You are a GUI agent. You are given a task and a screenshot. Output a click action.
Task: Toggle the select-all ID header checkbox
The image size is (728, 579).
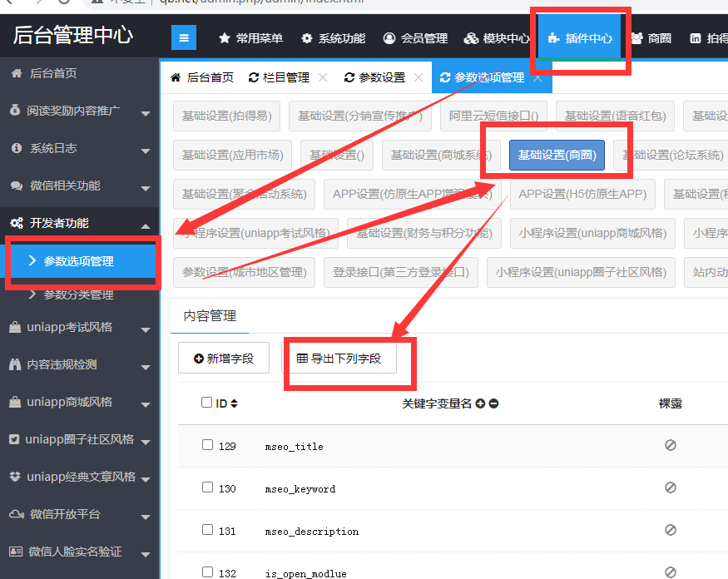point(207,403)
